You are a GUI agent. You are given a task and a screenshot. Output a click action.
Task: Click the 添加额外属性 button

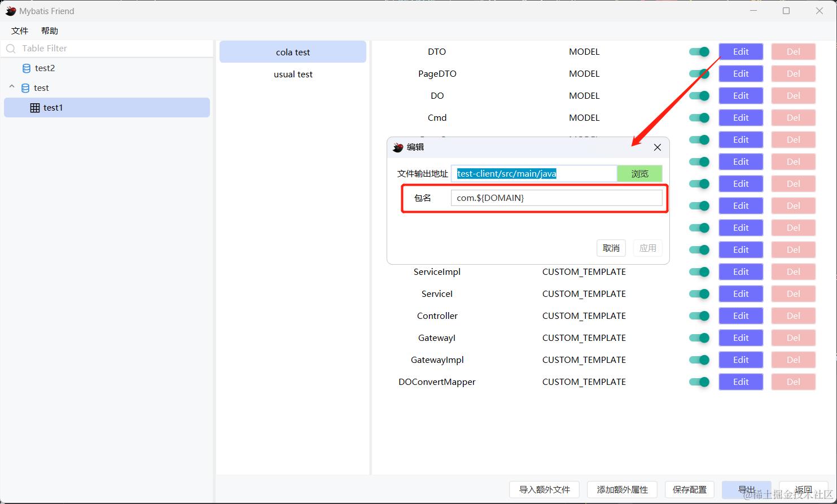(622, 490)
